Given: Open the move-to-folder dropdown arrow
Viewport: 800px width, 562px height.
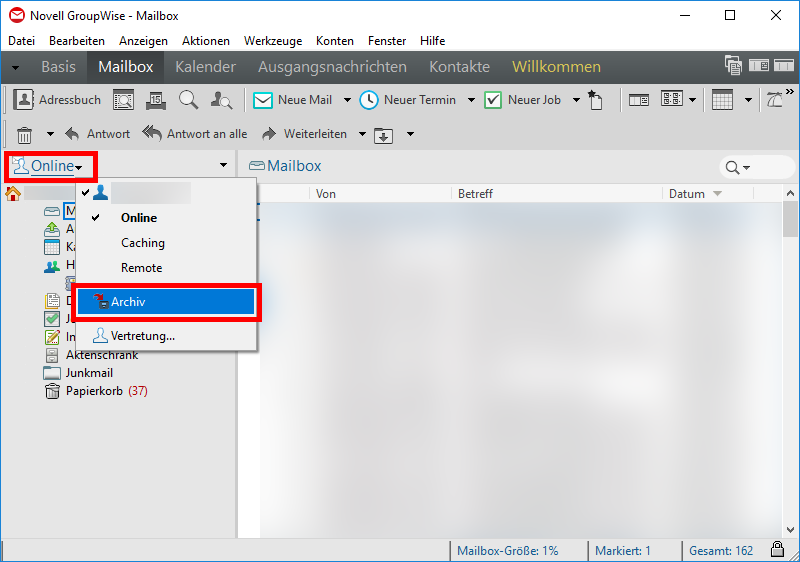Looking at the screenshot, I should 410,135.
